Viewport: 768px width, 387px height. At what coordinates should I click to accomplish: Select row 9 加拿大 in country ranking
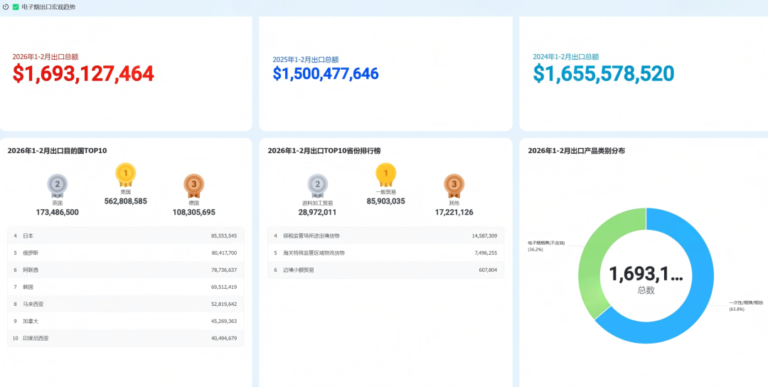(x=125, y=321)
